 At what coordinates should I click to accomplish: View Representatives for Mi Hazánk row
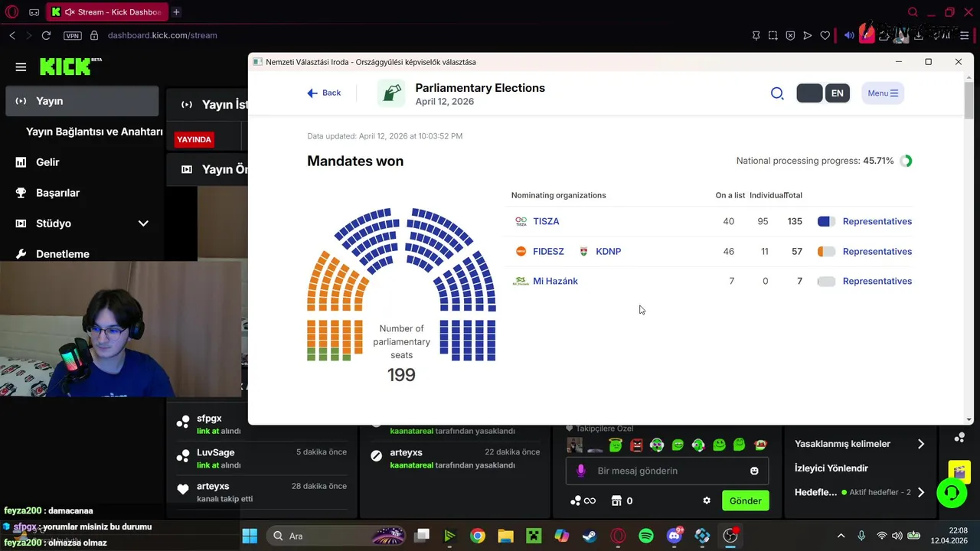[877, 281]
